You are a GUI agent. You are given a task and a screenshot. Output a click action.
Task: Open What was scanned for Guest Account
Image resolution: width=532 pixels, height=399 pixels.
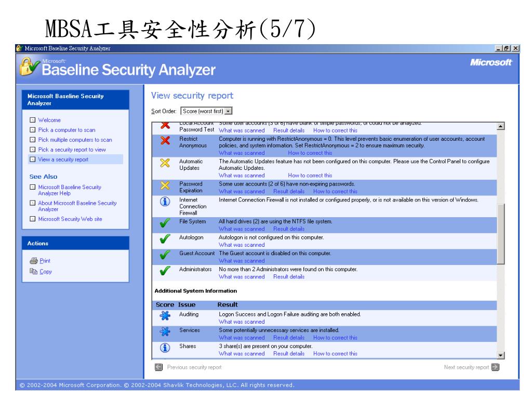click(x=242, y=261)
